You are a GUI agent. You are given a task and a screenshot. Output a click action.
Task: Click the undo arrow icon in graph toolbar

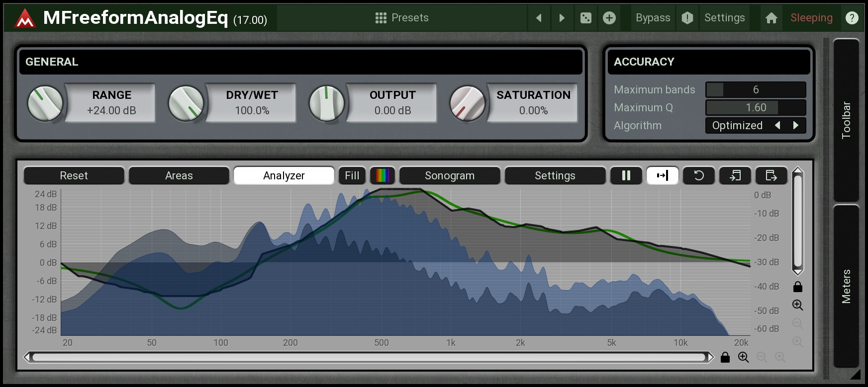[698, 175]
